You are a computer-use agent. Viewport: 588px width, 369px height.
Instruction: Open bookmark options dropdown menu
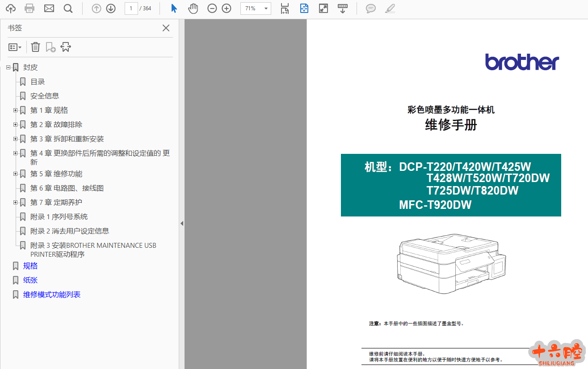pyautogui.click(x=15, y=47)
